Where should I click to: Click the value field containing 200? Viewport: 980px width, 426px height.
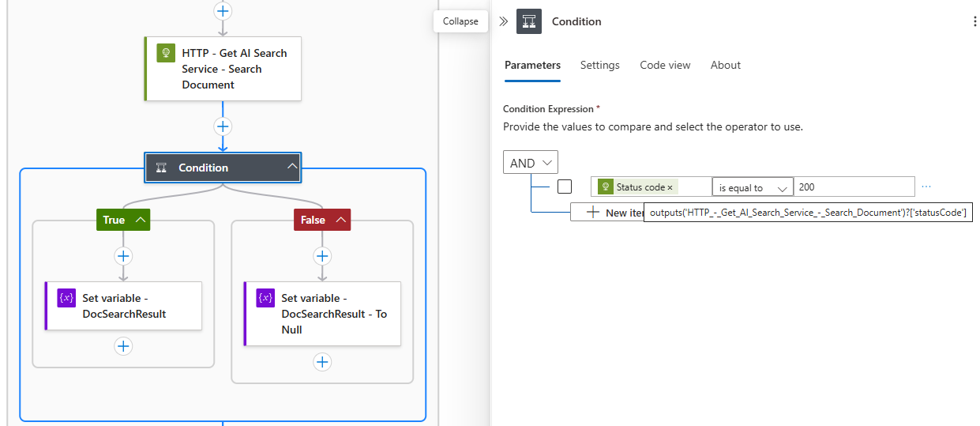point(853,187)
